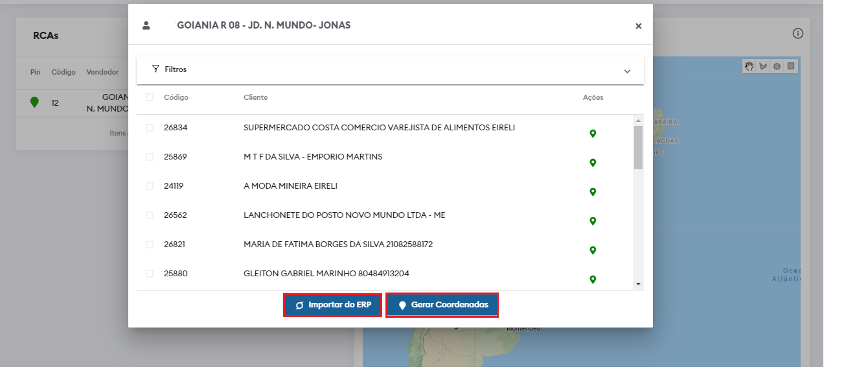Select the map pan hand tool
This screenshot has height=382, width=868.
[x=749, y=66]
